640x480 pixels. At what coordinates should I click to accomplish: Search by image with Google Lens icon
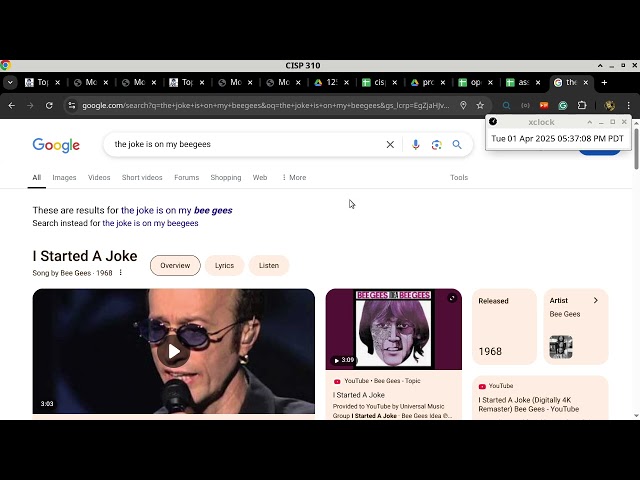pos(436,144)
